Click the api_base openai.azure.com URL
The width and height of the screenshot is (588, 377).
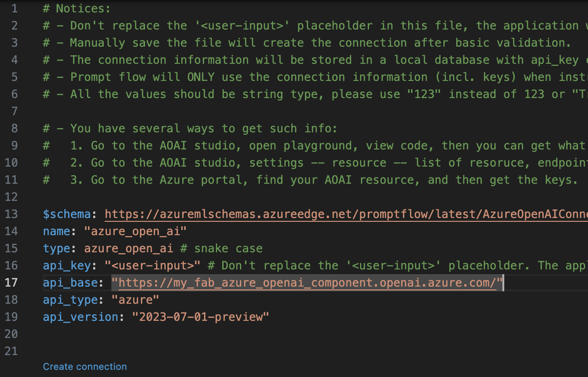click(x=307, y=283)
